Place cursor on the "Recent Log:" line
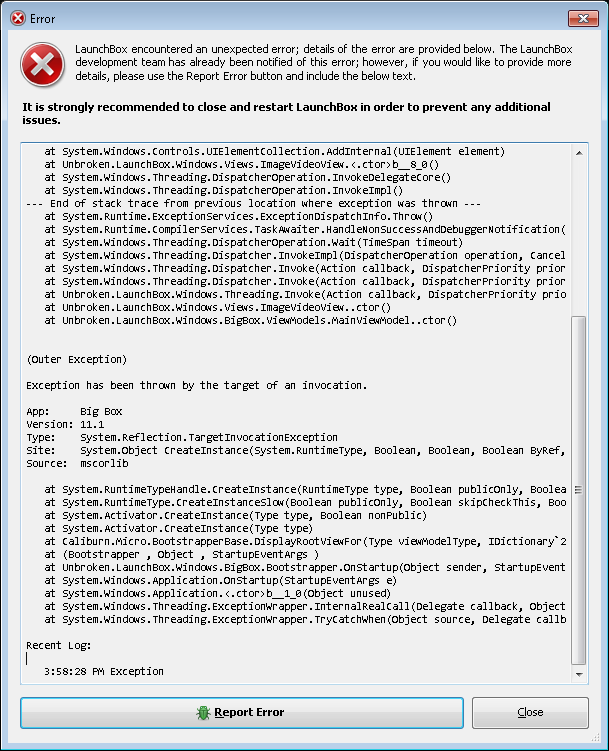This screenshot has width=609, height=751. click(58, 645)
